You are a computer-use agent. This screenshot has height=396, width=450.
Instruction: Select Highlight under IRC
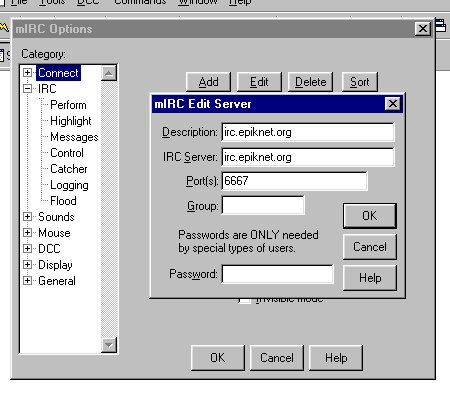pos(71,121)
